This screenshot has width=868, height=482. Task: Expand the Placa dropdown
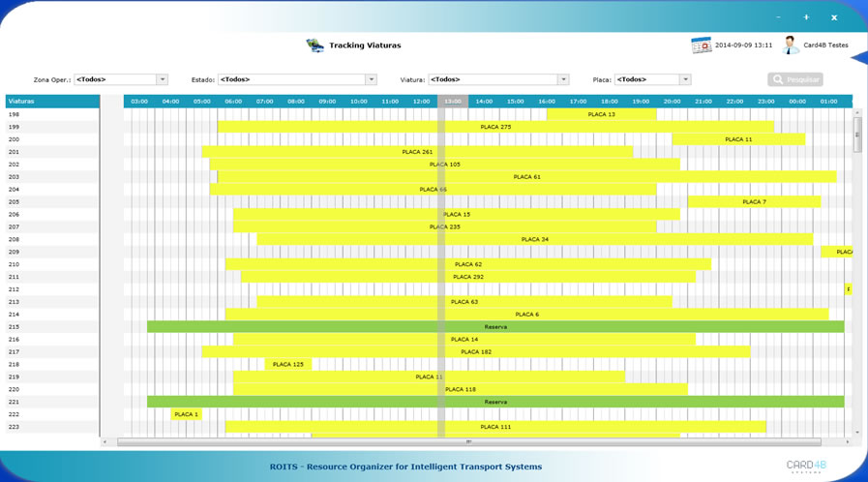(x=685, y=79)
